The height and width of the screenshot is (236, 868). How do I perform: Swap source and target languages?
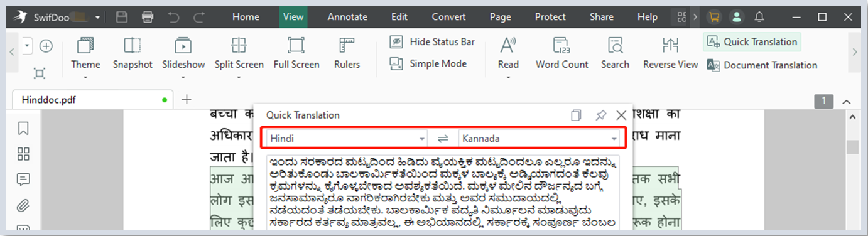(x=443, y=139)
